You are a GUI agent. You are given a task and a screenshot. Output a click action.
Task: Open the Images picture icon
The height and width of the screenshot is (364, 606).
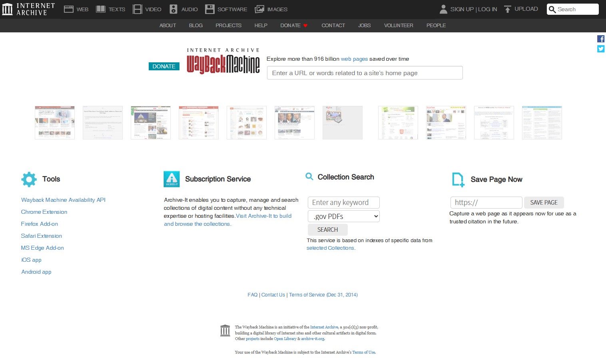coord(259,9)
